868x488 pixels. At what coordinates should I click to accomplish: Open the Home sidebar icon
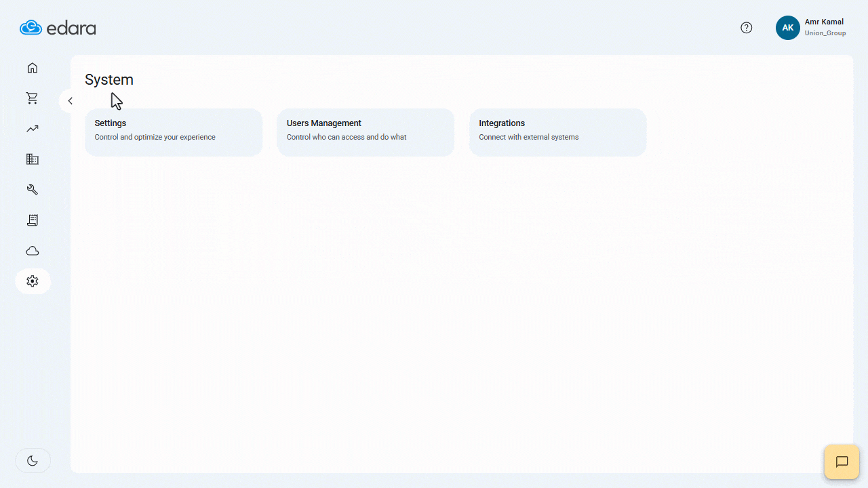[32, 68]
